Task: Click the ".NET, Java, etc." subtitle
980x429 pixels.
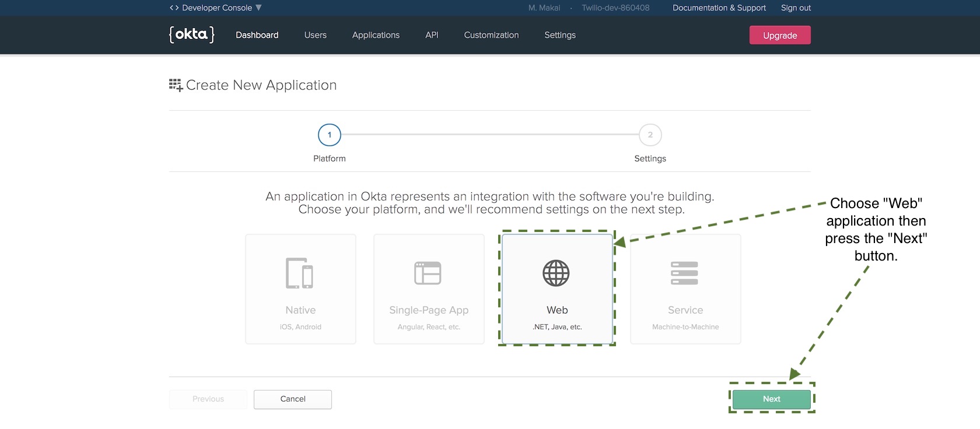Action: click(x=557, y=327)
